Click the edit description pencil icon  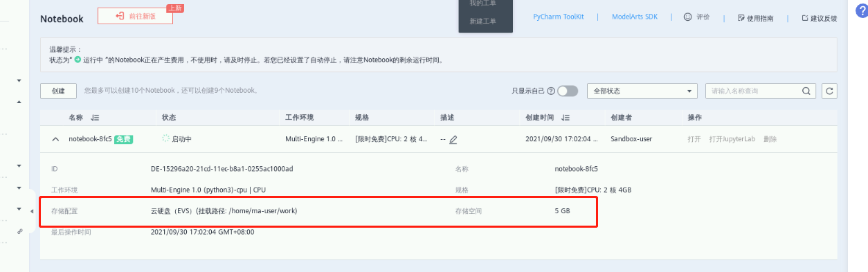tap(453, 139)
